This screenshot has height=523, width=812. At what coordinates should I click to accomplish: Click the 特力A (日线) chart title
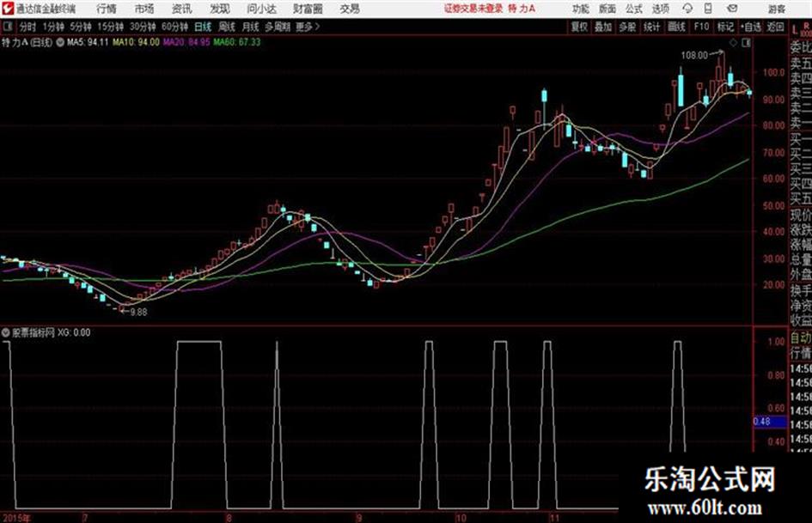27,42
